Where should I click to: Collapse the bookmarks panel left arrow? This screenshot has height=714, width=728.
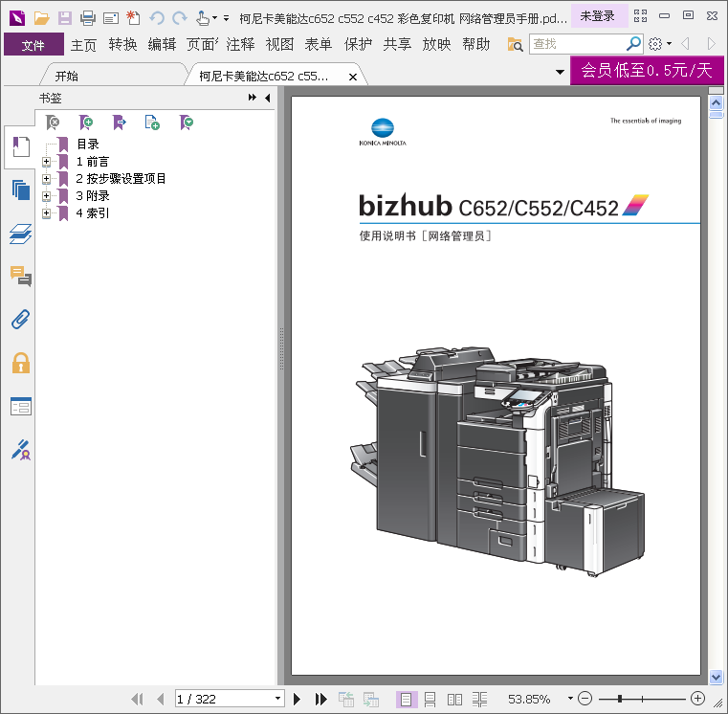pos(268,98)
